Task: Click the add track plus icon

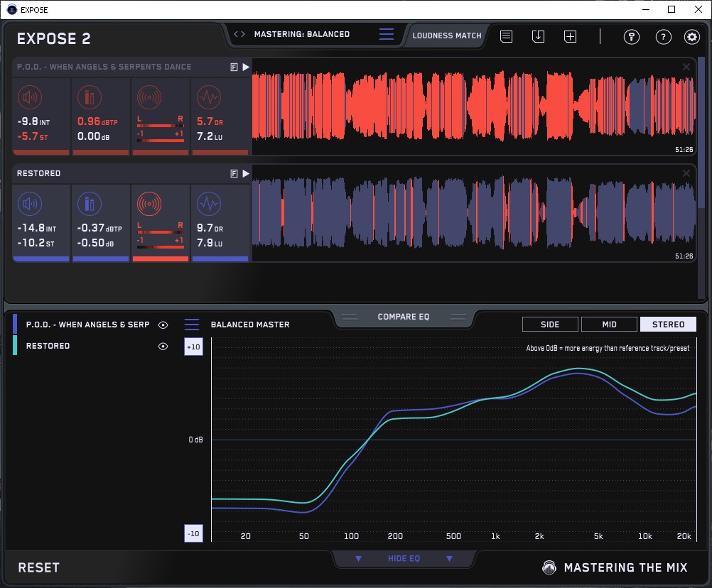Action: (570, 36)
